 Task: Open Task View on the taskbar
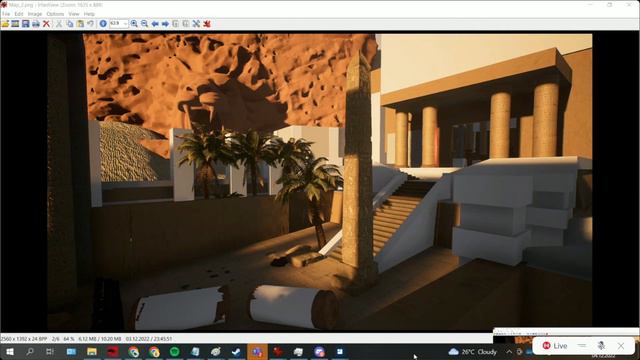(50, 351)
